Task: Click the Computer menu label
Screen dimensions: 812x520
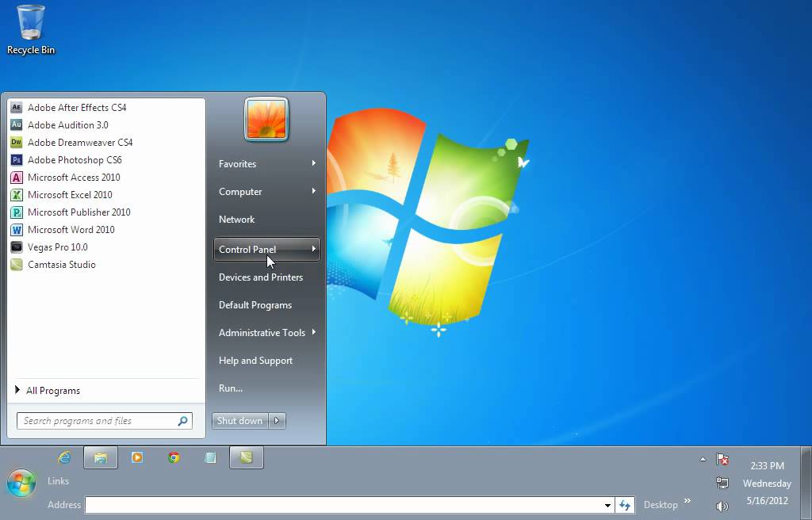Action: click(240, 192)
